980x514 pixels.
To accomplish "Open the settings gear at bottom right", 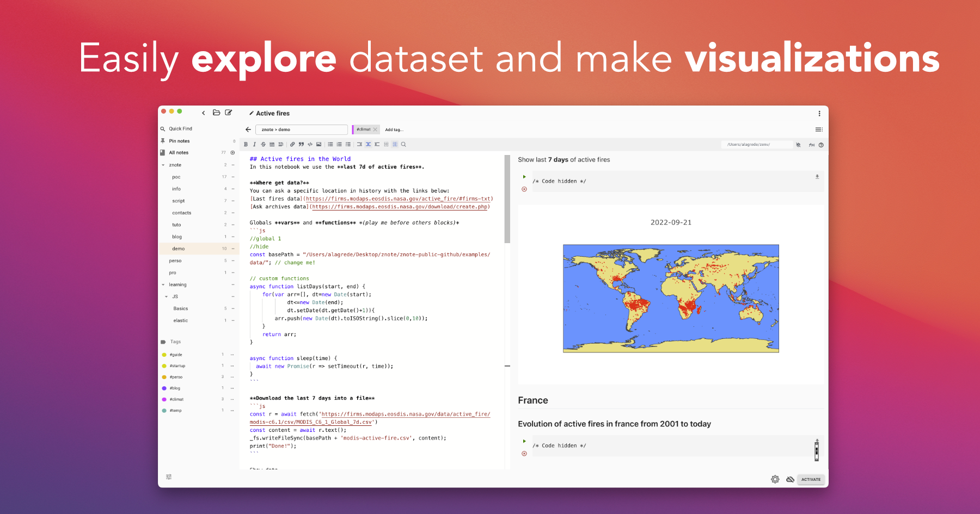I will click(775, 479).
